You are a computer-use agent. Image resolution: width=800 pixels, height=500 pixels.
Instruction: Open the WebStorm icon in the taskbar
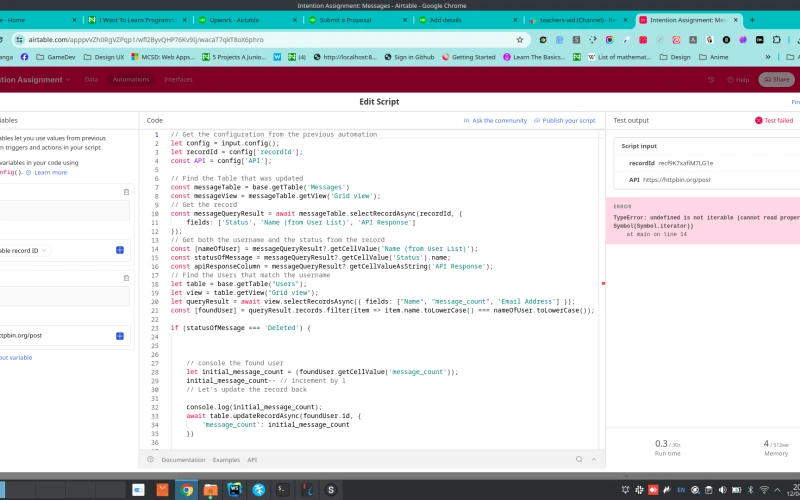click(x=235, y=490)
